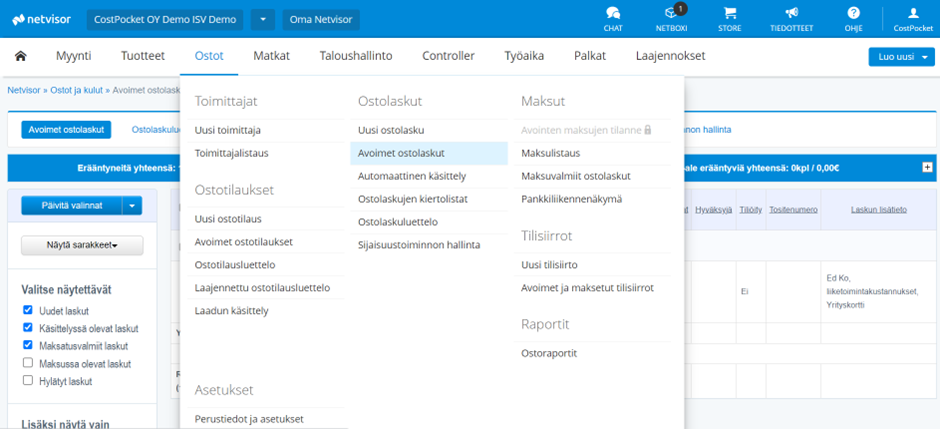This screenshot has height=429, width=940.
Task: Open the Store cart icon
Action: (x=730, y=19)
